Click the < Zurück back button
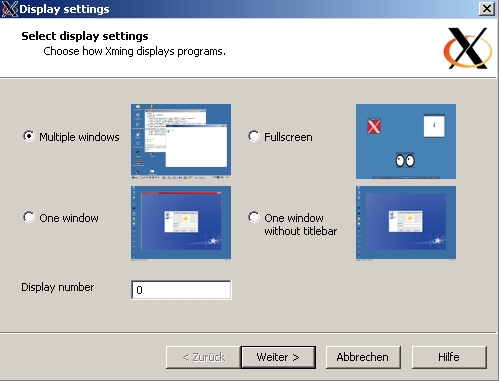 (203, 357)
